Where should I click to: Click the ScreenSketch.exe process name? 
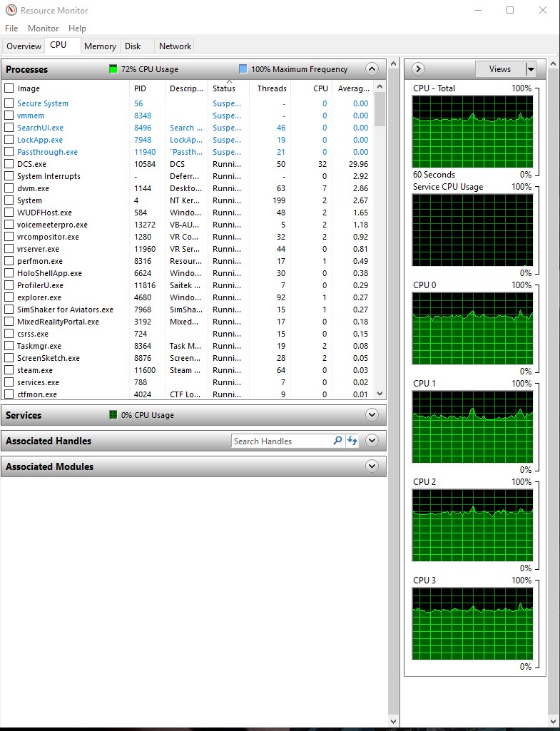49,358
